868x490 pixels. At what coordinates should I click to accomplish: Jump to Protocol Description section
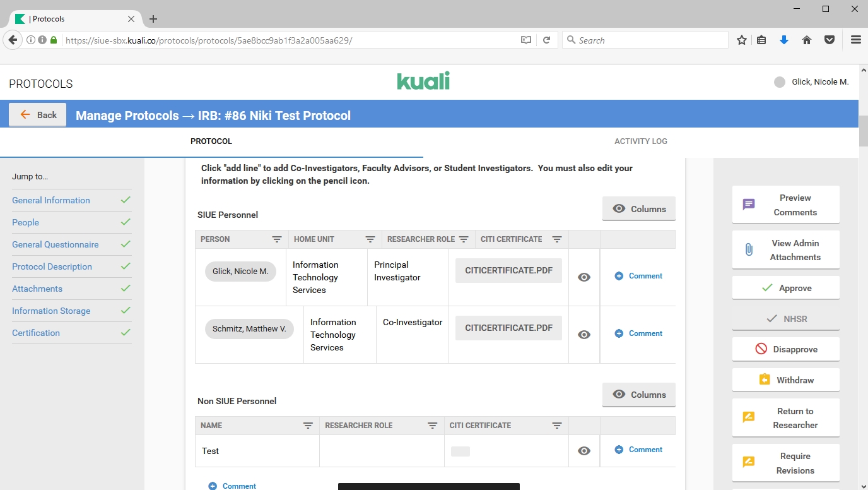coord(52,266)
